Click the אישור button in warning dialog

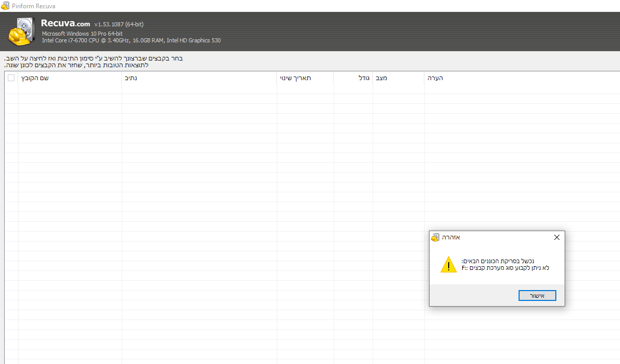[537, 295]
